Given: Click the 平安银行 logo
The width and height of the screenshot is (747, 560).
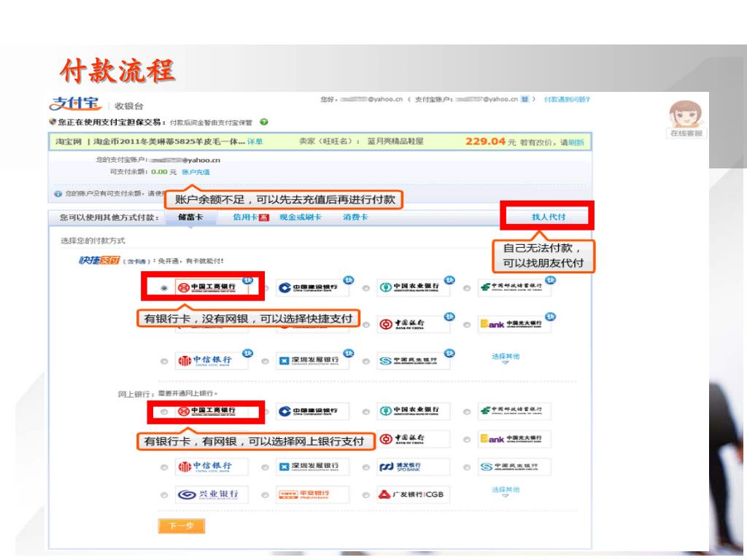Looking at the screenshot, I should [312, 494].
